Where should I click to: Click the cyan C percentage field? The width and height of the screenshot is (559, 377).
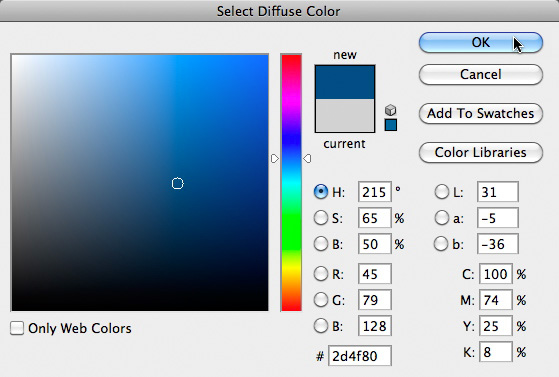click(x=496, y=274)
